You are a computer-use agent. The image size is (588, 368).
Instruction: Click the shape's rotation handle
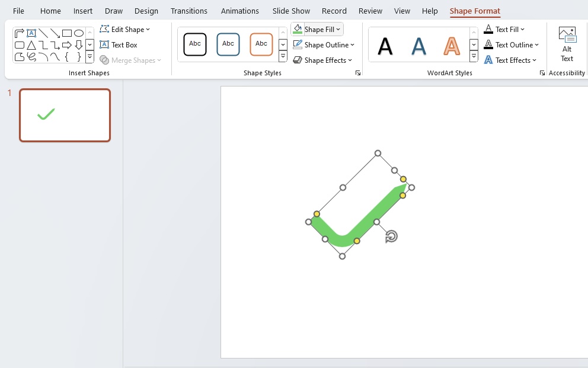pos(391,236)
